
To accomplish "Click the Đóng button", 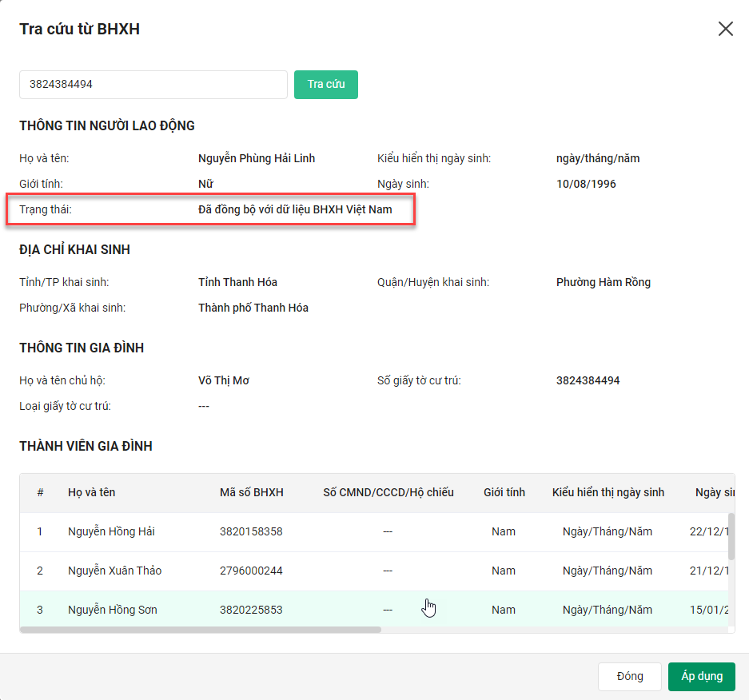I will point(630,676).
